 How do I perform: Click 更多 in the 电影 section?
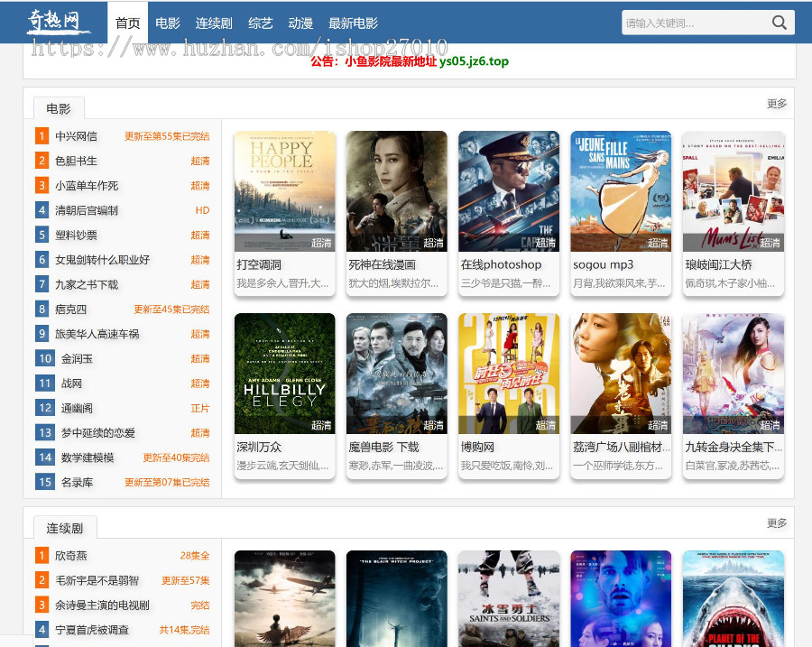click(x=776, y=103)
